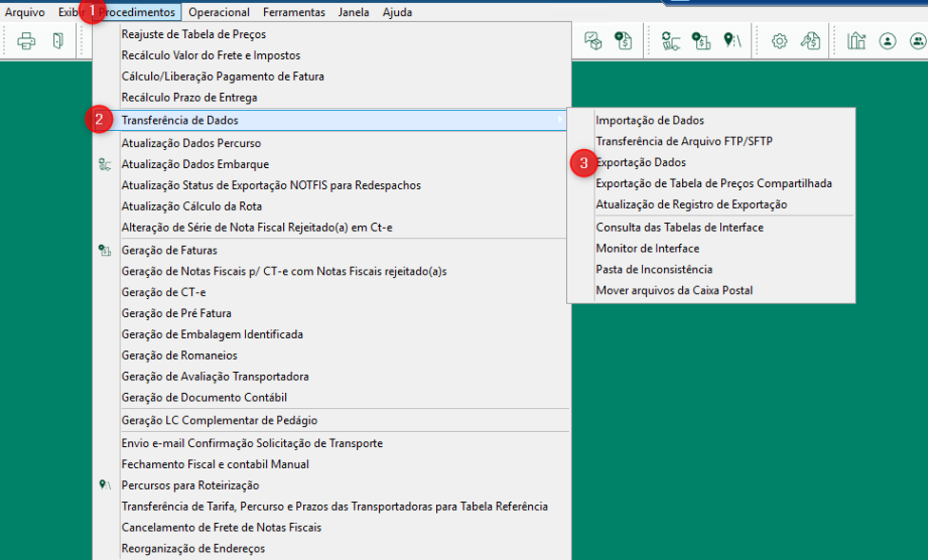The width and height of the screenshot is (928, 560).
Task: Click icon beside Geração de Faturas entry
Action: 104,251
